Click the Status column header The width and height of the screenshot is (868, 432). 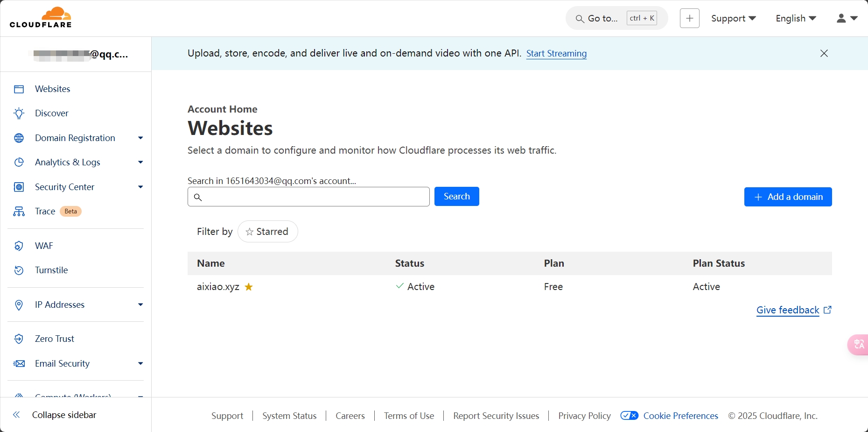[410, 263]
